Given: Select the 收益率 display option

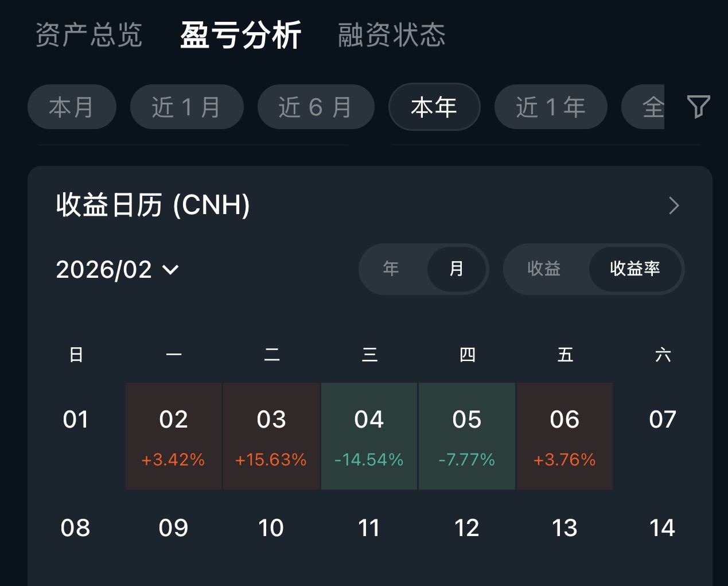Looking at the screenshot, I should point(634,269).
